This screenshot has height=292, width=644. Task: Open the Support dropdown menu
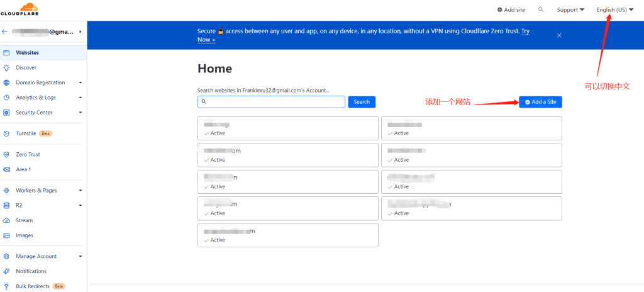(570, 9)
